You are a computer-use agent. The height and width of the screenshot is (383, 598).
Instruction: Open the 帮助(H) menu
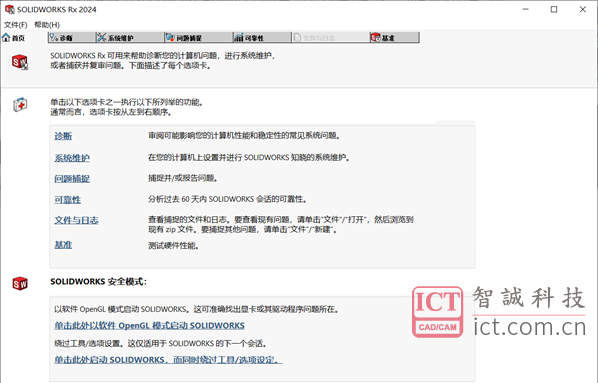(x=47, y=25)
